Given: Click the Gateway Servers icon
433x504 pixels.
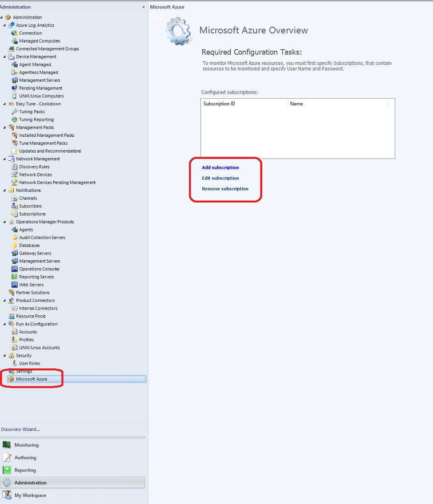Looking at the screenshot, I should (x=14, y=253).
